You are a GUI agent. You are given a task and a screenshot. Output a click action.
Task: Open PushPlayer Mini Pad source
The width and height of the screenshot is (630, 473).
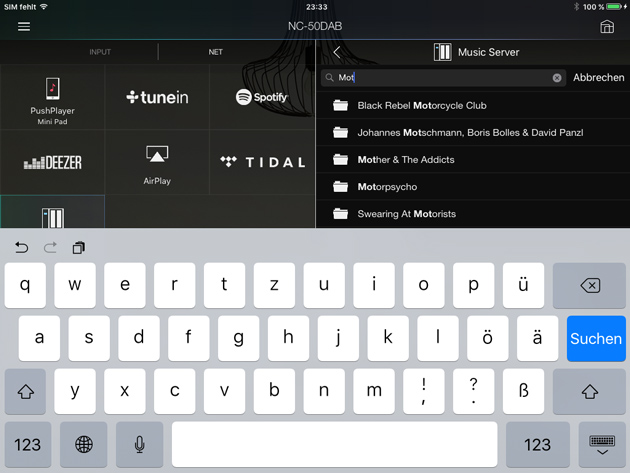click(52, 97)
